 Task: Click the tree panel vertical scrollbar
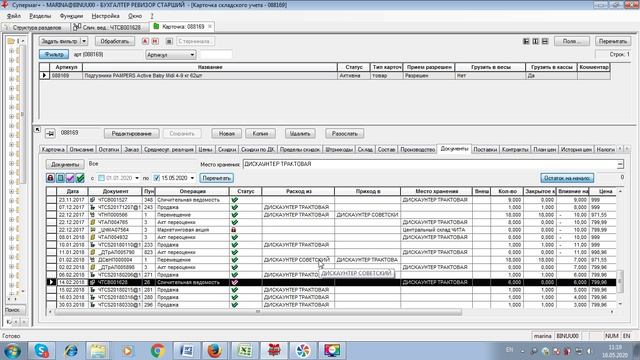[x=23, y=114]
